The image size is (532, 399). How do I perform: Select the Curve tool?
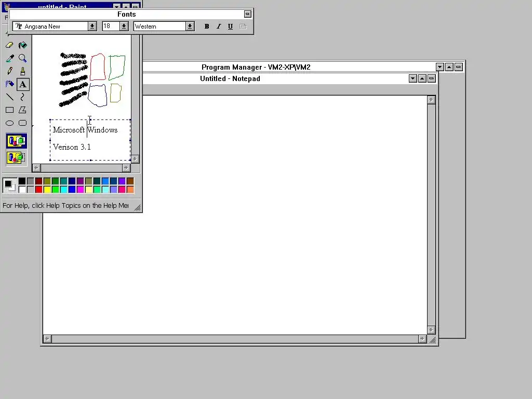23,97
